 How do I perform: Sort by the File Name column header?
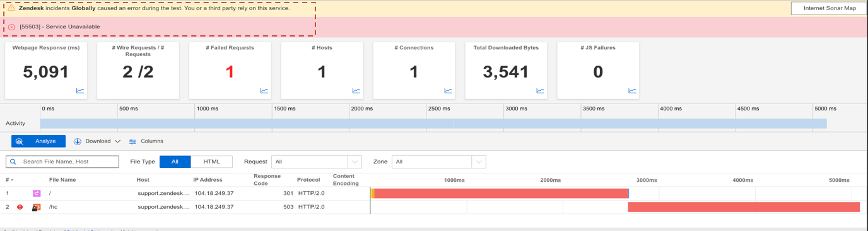62,180
